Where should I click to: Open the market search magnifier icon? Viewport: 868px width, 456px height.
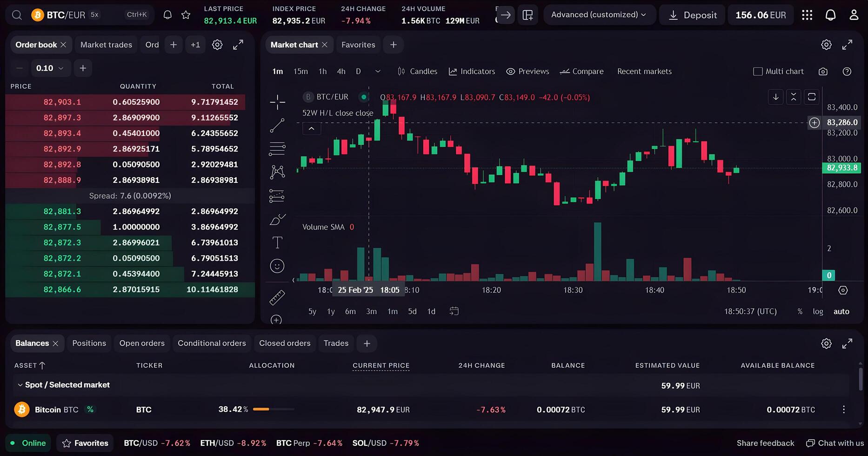(x=17, y=15)
